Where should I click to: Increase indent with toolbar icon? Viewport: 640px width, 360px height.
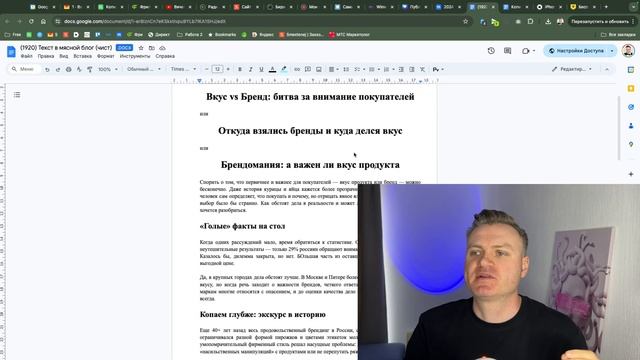[x=412, y=69]
